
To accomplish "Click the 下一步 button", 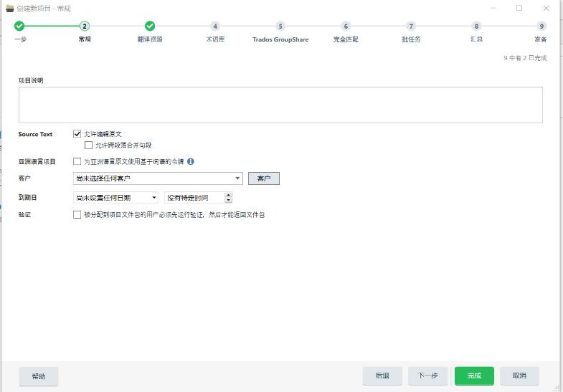I will (427, 376).
